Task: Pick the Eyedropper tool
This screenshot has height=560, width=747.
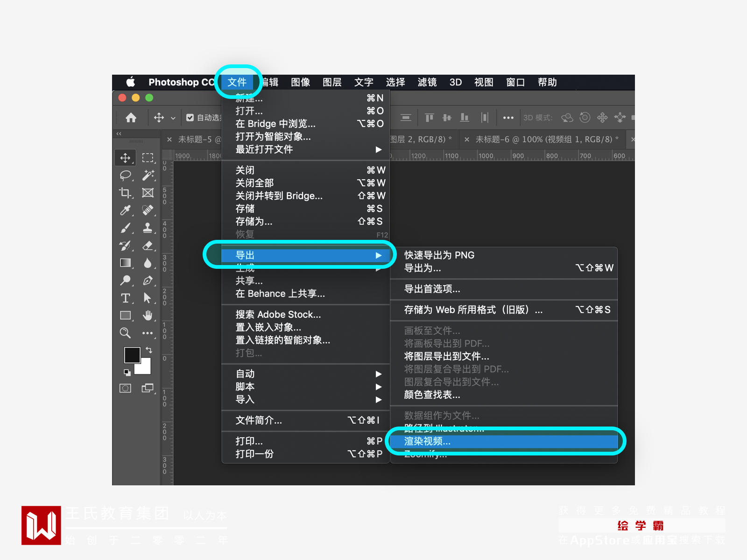Action: [x=125, y=210]
